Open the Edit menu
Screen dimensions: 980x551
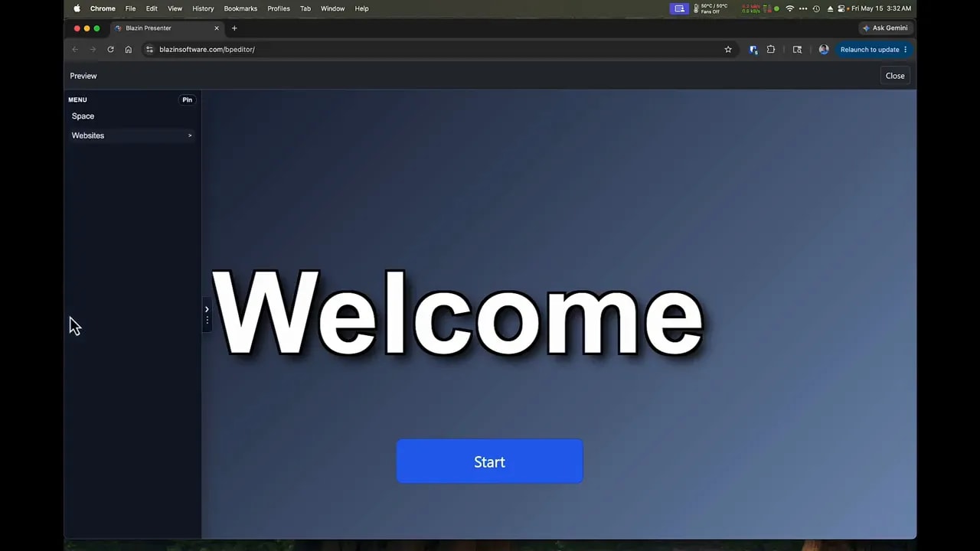(152, 8)
